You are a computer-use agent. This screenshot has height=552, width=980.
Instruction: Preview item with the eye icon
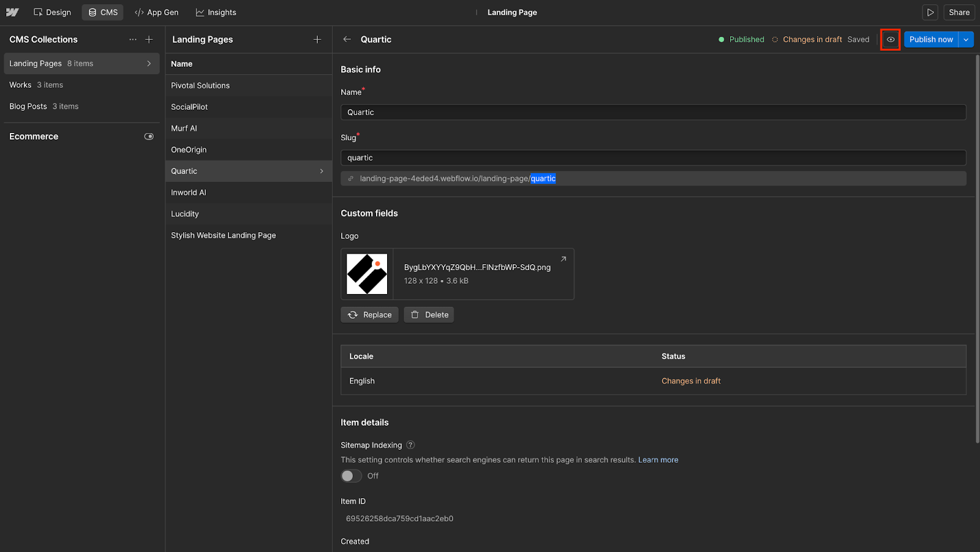pyautogui.click(x=891, y=39)
